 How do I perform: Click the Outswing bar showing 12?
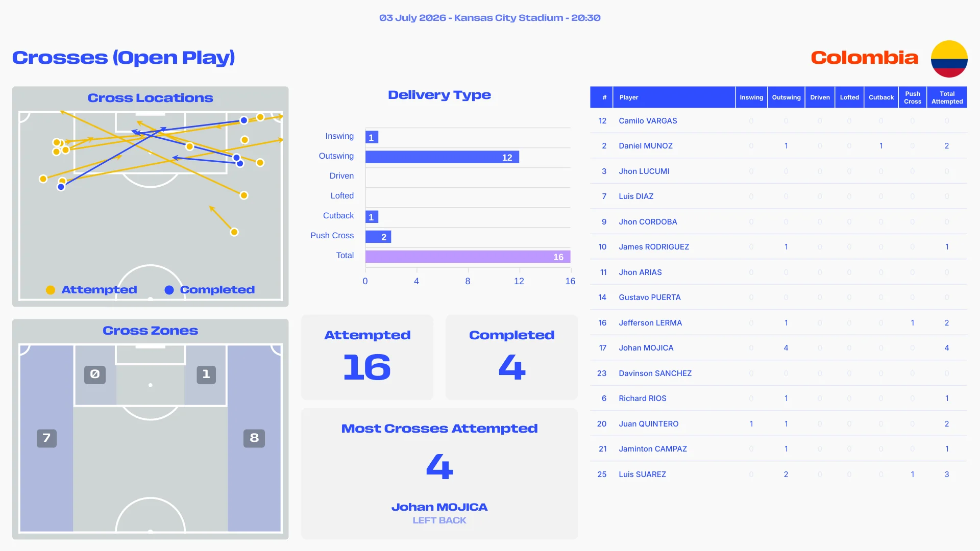coord(442,157)
